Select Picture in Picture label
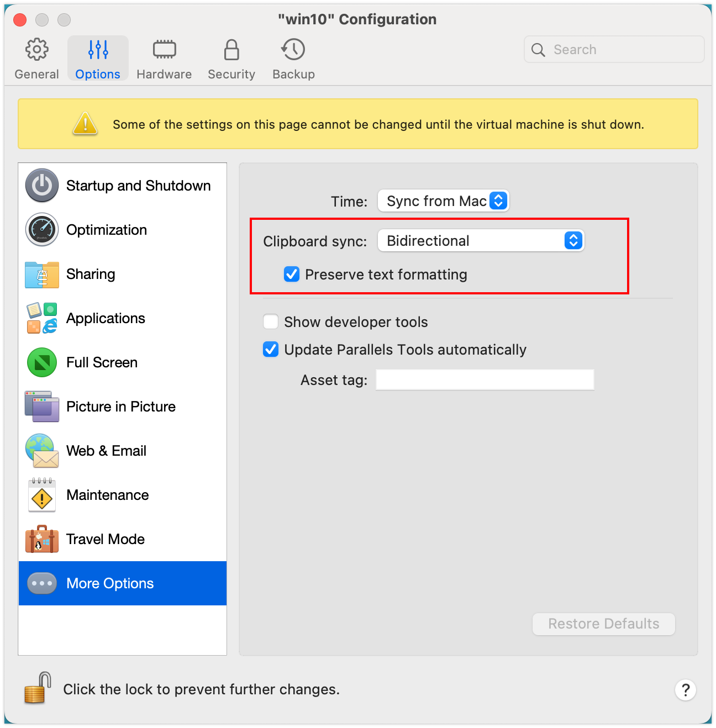The image size is (716, 728). point(121,407)
